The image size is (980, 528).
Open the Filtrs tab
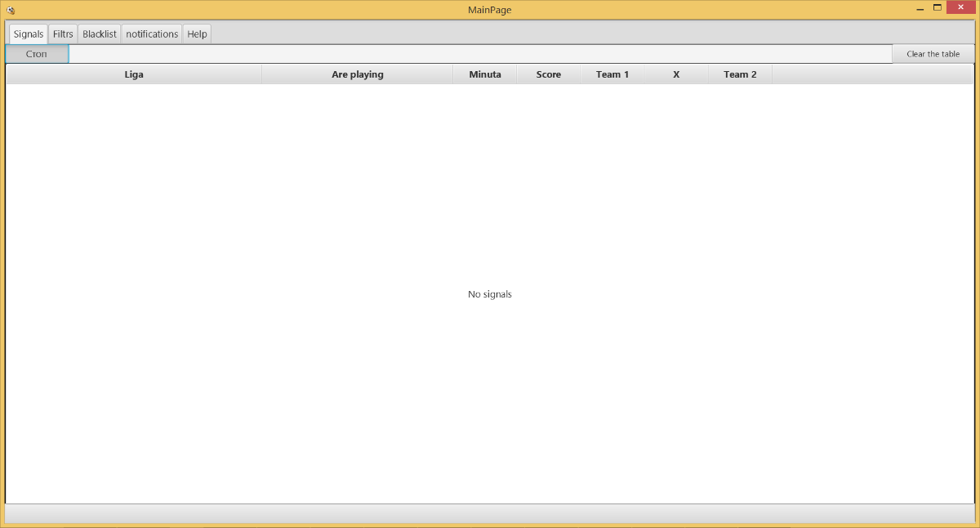[x=63, y=34]
